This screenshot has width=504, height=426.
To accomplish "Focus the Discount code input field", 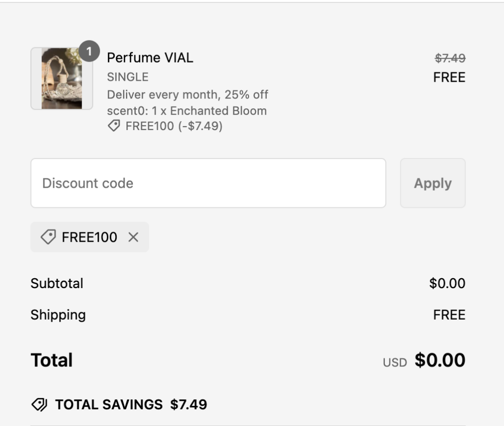I will click(208, 183).
